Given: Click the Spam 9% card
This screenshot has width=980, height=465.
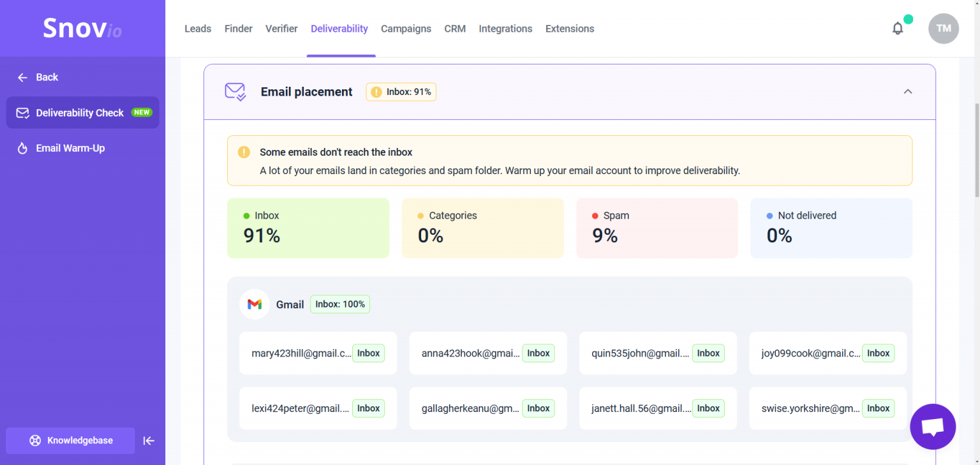Looking at the screenshot, I should click(657, 228).
